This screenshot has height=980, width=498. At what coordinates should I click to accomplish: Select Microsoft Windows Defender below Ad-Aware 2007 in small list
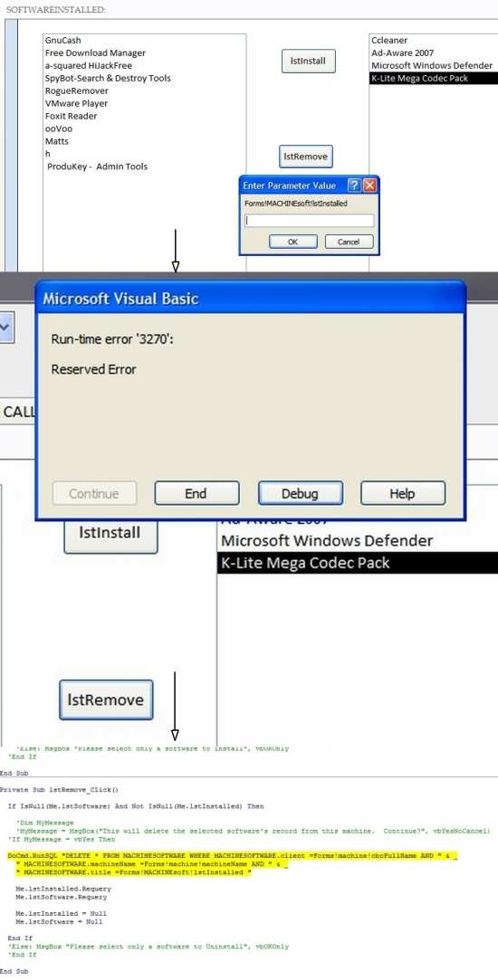(x=432, y=66)
